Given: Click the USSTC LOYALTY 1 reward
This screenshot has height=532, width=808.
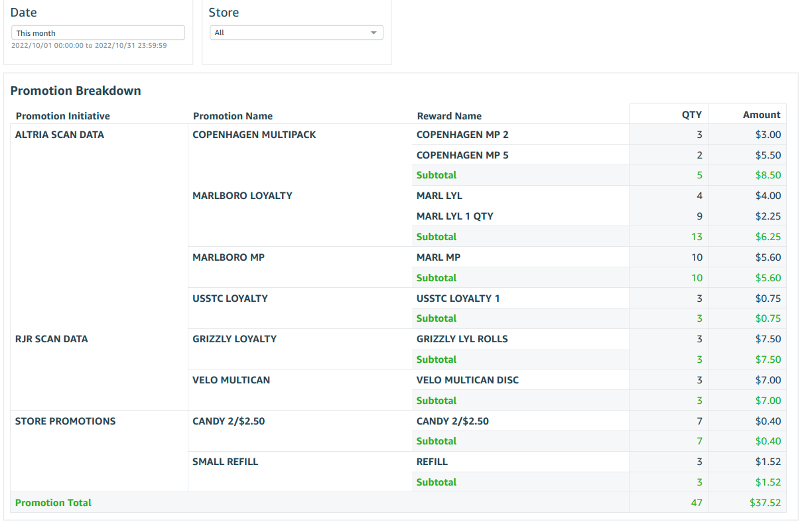Looking at the screenshot, I should click(458, 299).
